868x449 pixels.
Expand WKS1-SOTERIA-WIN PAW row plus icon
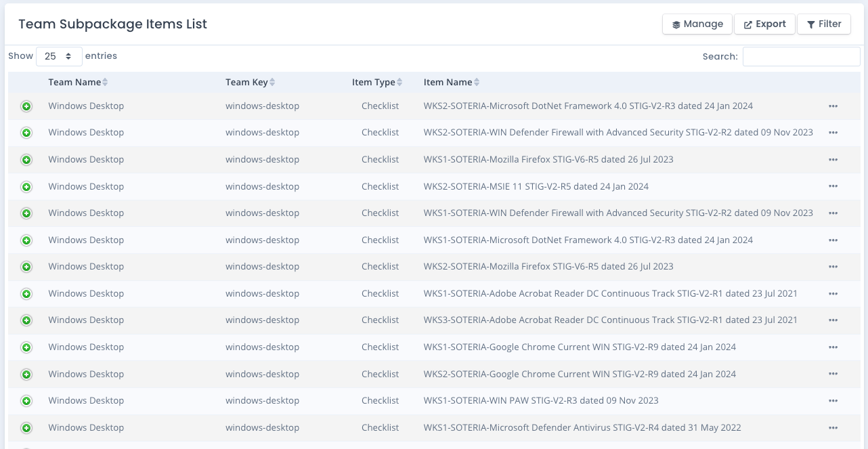click(x=26, y=401)
